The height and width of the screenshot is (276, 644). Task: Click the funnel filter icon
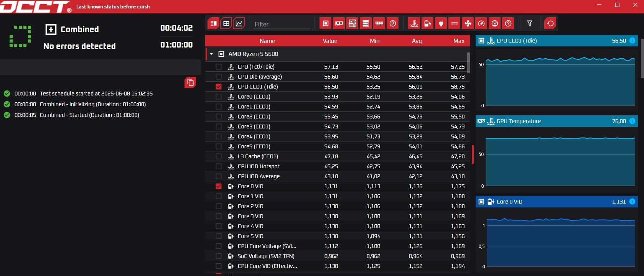[530, 23]
